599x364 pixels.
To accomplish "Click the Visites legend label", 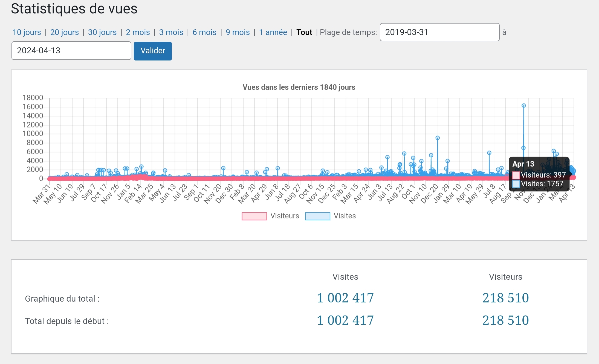I will (x=345, y=216).
